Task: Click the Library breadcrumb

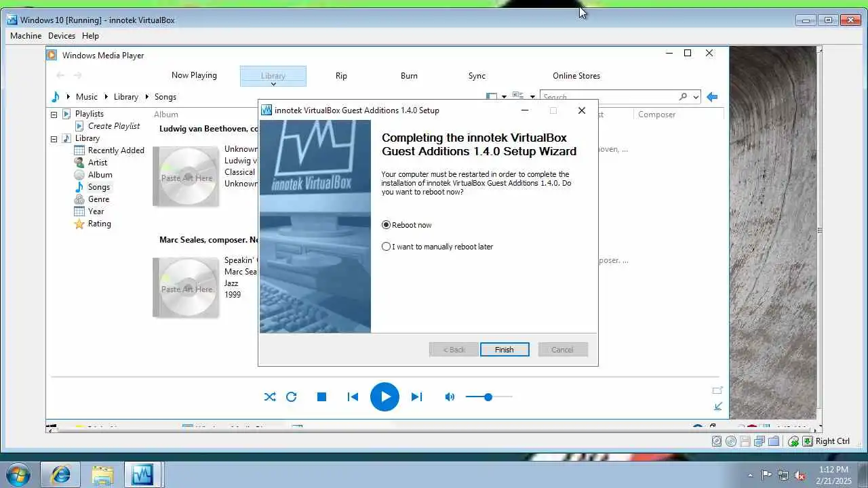Action: [x=126, y=97]
